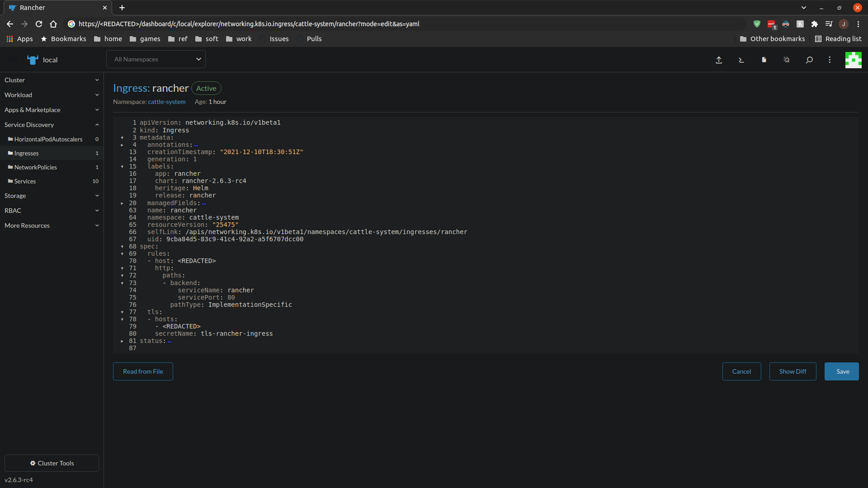The image size is (868, 488).
Task: Collapse the Service Discovery section
Action: (x=97, y=125)
